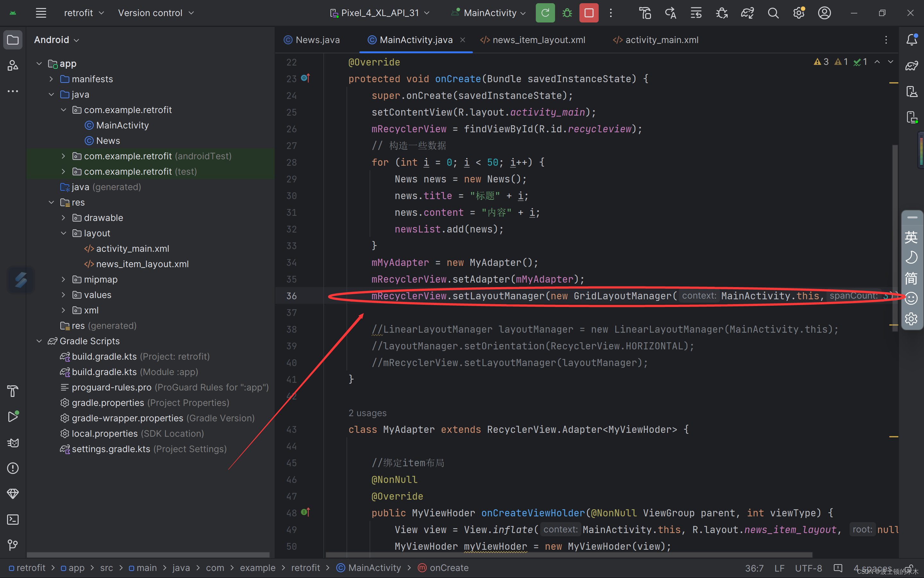Open the Project tool window

13,40
